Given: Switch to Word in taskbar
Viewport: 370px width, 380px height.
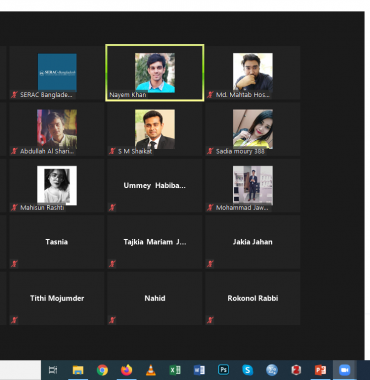Looking at the screenshot, I should point(199,370).
